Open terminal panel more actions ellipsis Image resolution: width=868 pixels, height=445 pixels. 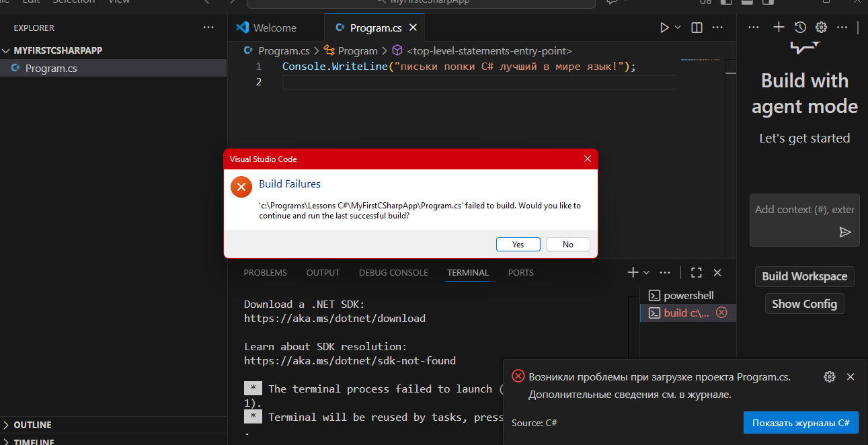(x=665, y=272)
